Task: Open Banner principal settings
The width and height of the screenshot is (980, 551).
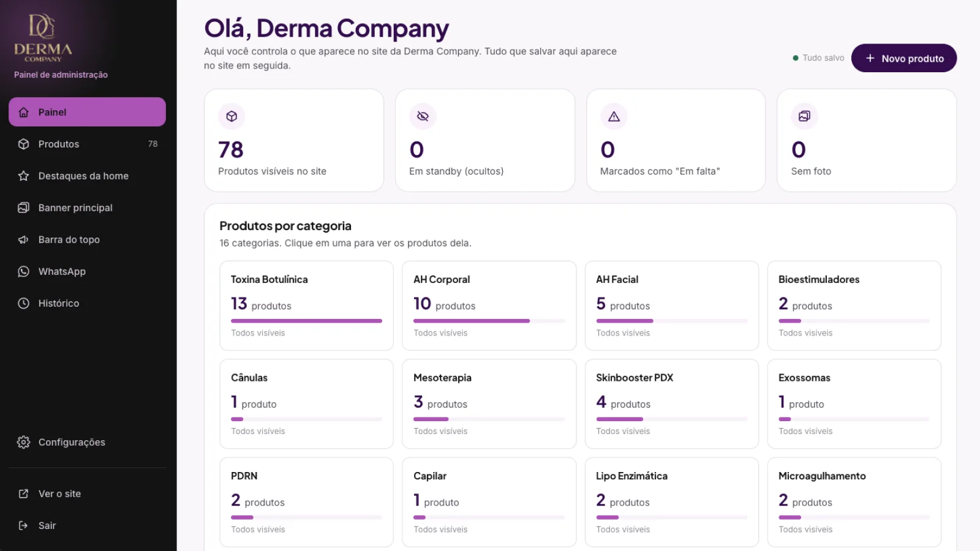Action: tap(87, 208)
